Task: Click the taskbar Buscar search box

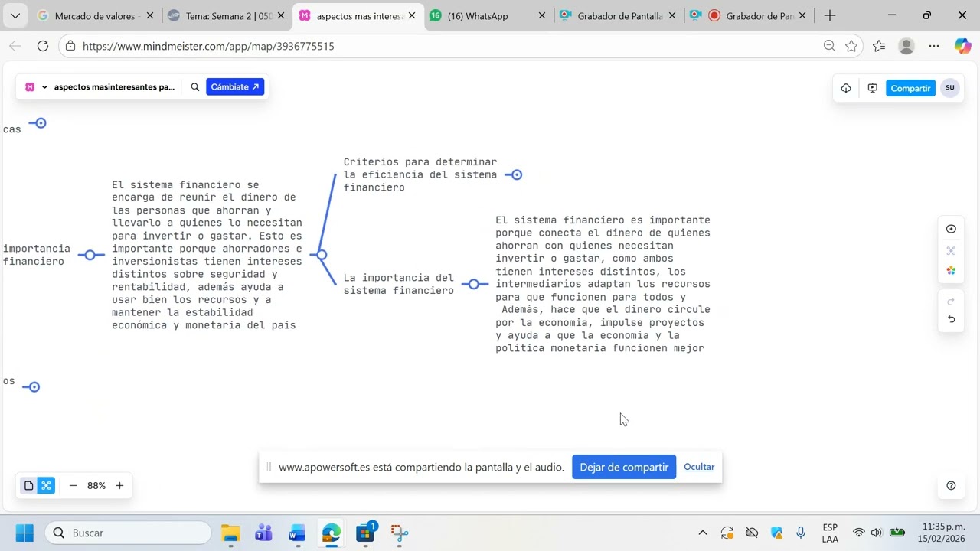Action: tap(128, 533)
